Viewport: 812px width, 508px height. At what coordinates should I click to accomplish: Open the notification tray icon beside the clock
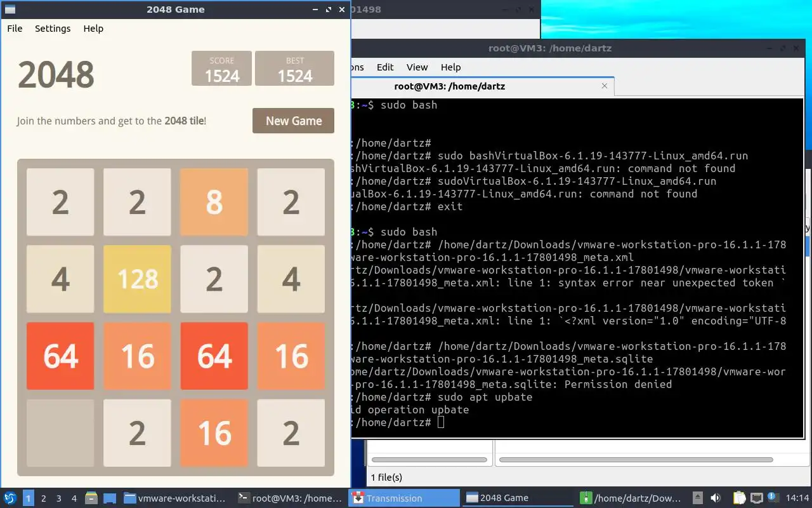(x=773, y=497)
